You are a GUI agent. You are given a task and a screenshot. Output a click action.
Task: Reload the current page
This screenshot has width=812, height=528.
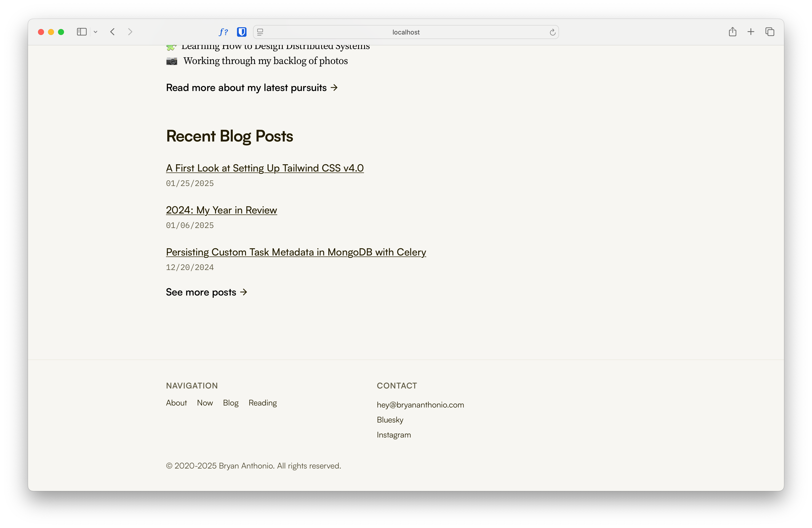[x=552, y=32]
